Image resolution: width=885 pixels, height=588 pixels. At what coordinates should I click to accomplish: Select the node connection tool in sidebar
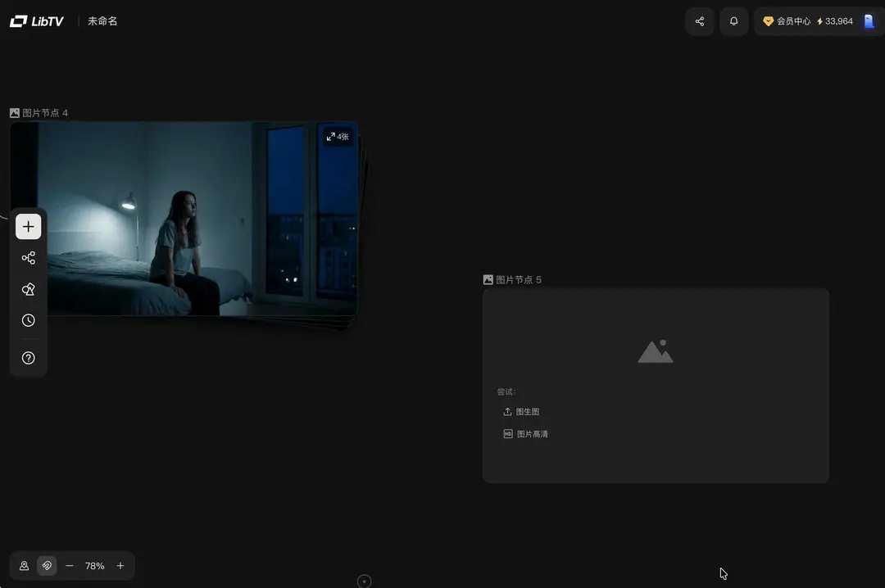tap(28, 257)
